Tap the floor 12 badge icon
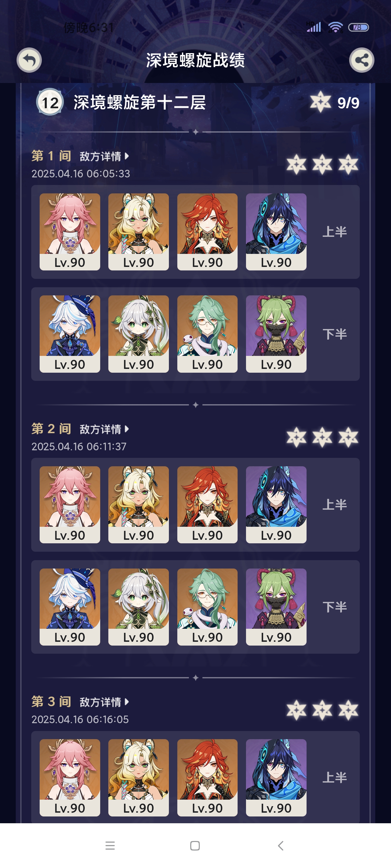The height and width of the screenshot is (868, 391). [50, 102]
